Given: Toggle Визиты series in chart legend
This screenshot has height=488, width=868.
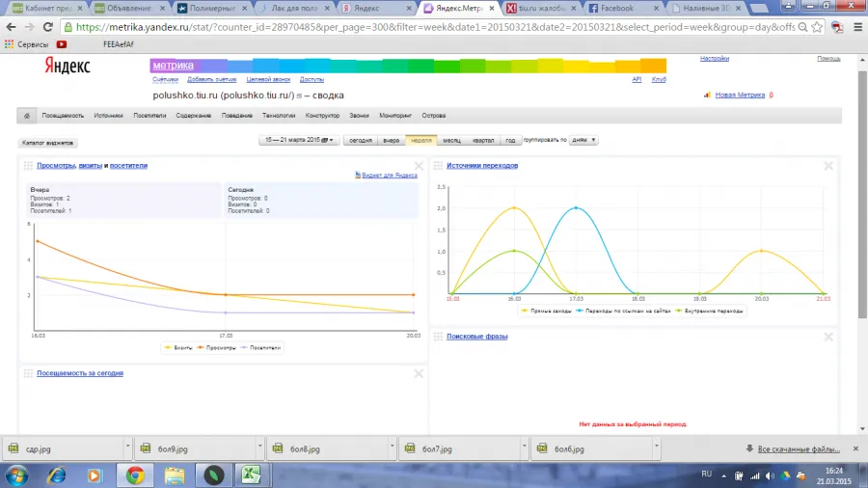Looking at the screenshot, I should [x=178, y=348].
